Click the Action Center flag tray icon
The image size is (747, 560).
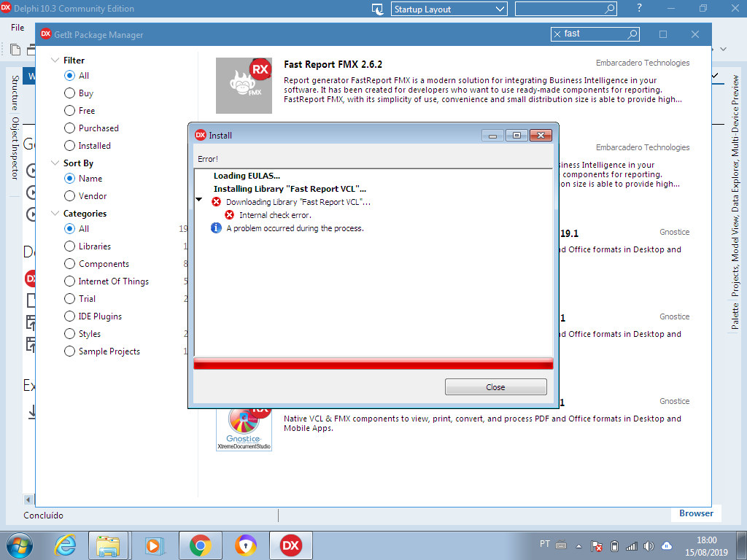[x=596, y=545]
